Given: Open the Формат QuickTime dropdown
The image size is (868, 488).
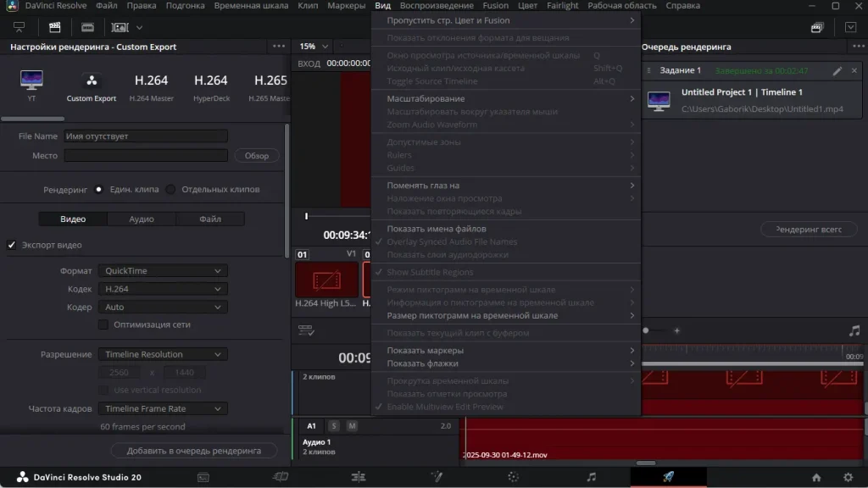Looking at the screenshot, I should (x=163, y=271).
